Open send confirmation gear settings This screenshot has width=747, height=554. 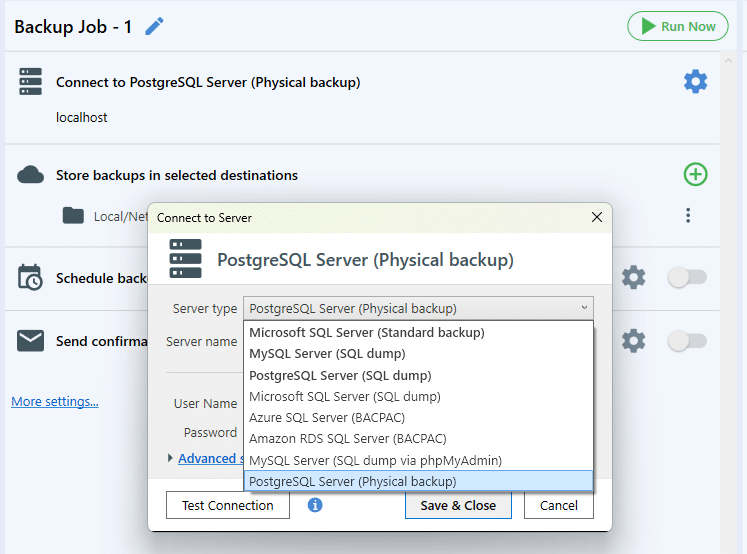click(633, 341)
